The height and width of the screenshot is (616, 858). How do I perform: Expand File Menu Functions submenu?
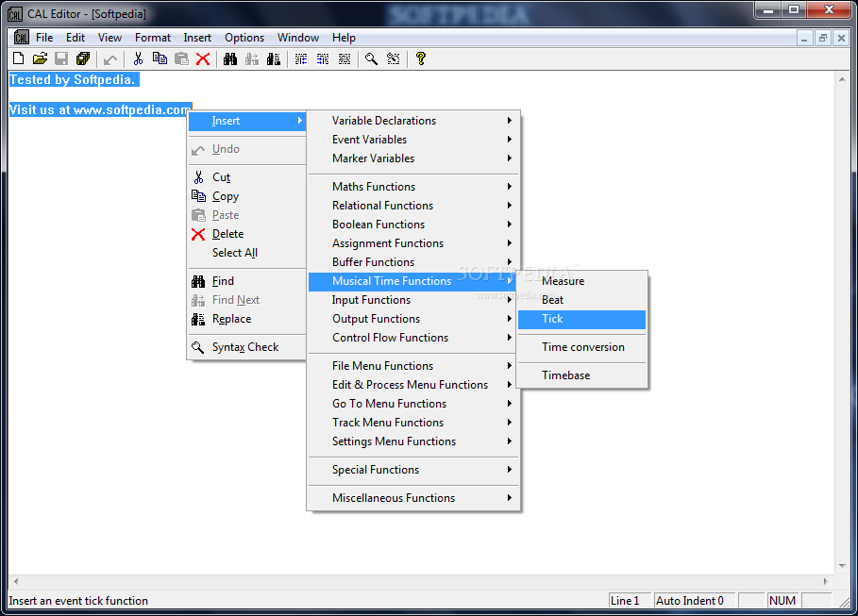click(x=413, y=366)
